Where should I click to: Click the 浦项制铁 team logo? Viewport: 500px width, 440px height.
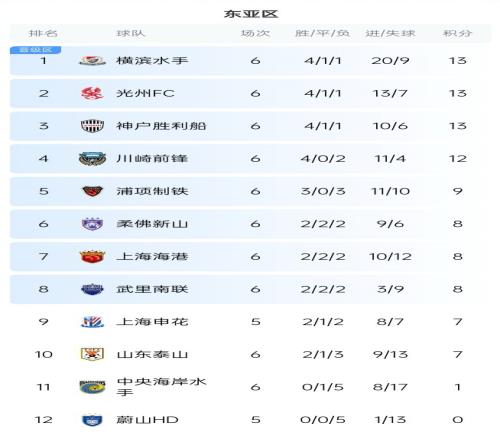coord(92,191)
